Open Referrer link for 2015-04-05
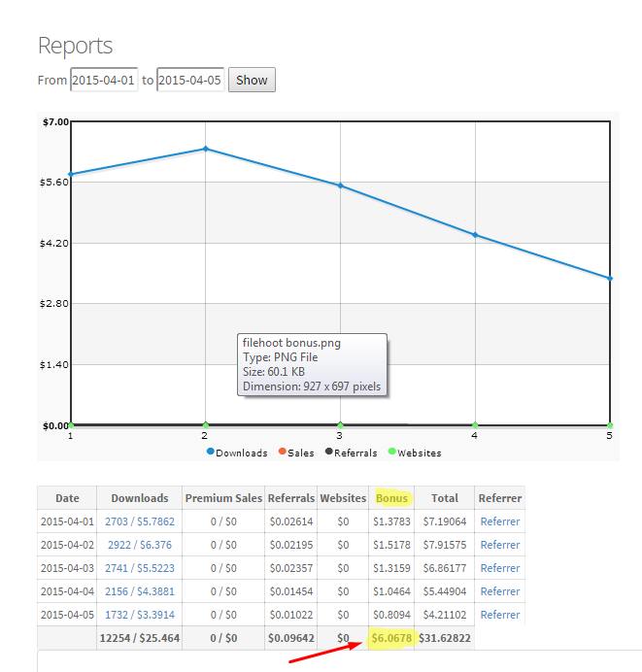 [500, 615]
